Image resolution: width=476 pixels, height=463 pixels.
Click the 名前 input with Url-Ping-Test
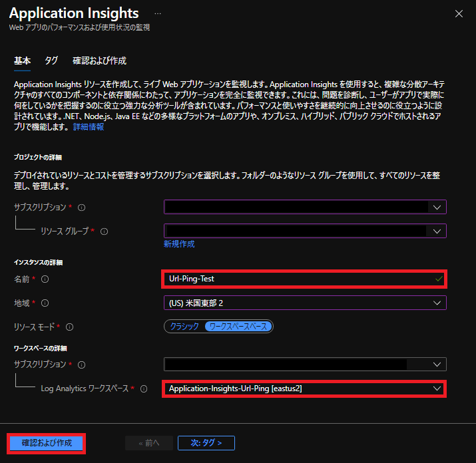[x=304, y=279]
